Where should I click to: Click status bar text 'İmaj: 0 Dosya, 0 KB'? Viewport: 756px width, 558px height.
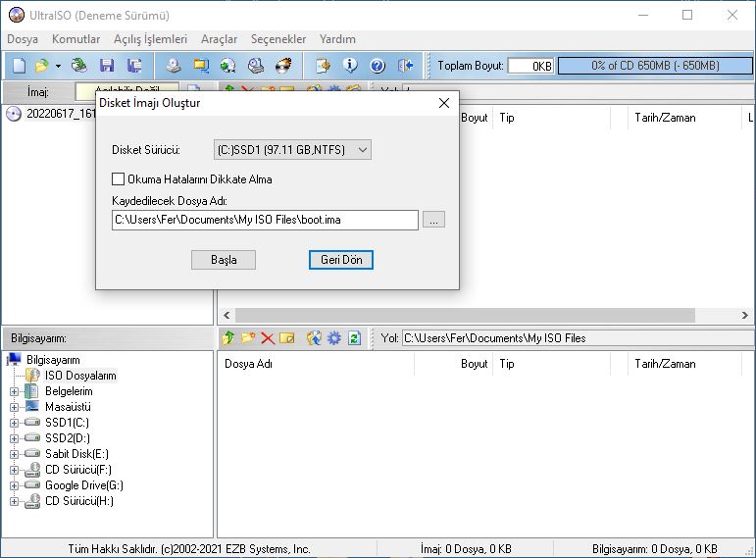click(466, 549)
